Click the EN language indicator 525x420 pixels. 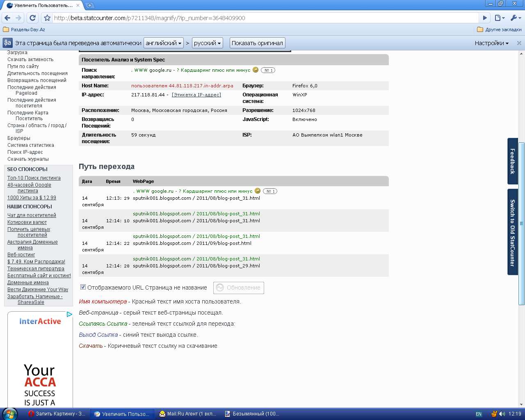479,414
